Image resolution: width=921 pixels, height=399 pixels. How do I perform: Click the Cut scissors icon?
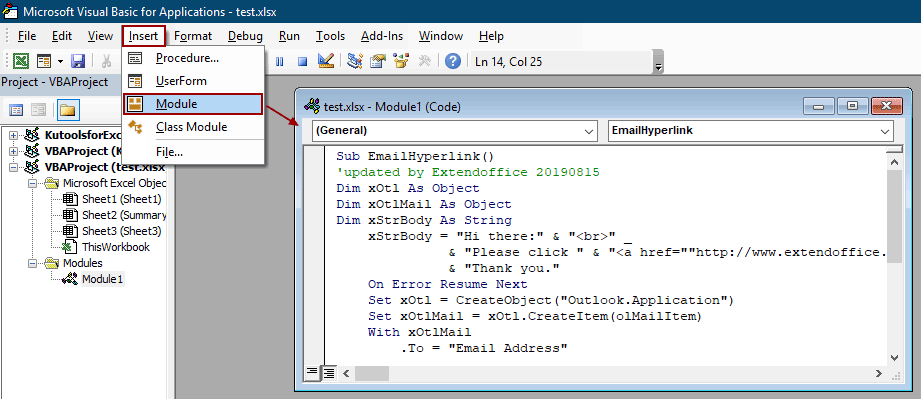[x=106, y=61]
